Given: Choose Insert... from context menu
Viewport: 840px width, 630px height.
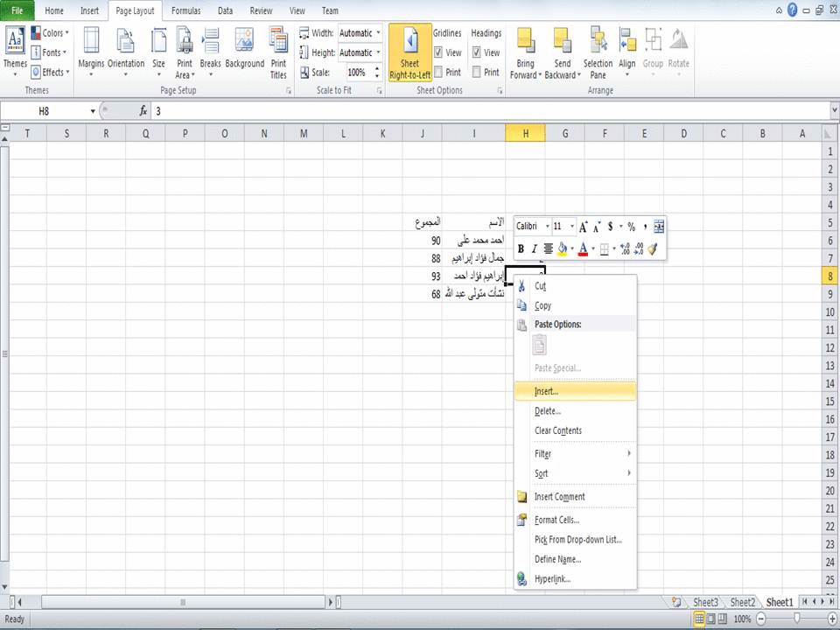Looking at the screenshot, I should point(576,392).
